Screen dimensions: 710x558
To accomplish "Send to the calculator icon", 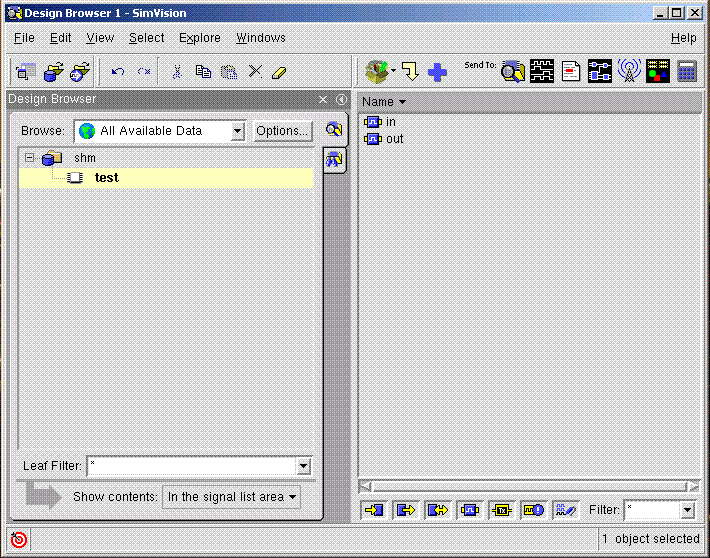I will pyautogui.click(x=686, y=72).
